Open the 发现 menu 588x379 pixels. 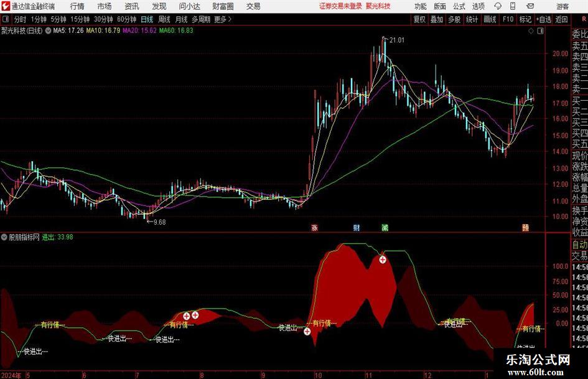[159, 6]
